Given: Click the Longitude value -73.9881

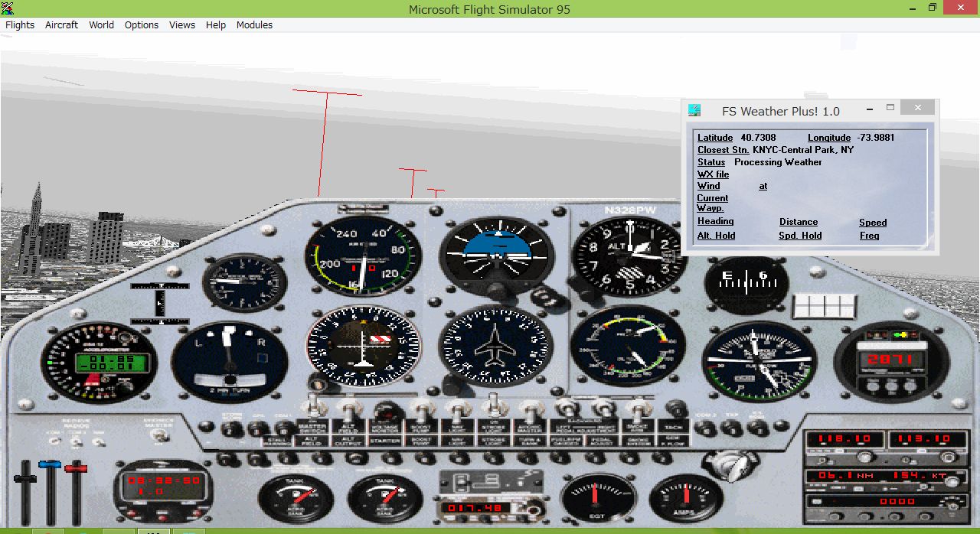Looking at the screenshot, I should click(x=876, y=138).
